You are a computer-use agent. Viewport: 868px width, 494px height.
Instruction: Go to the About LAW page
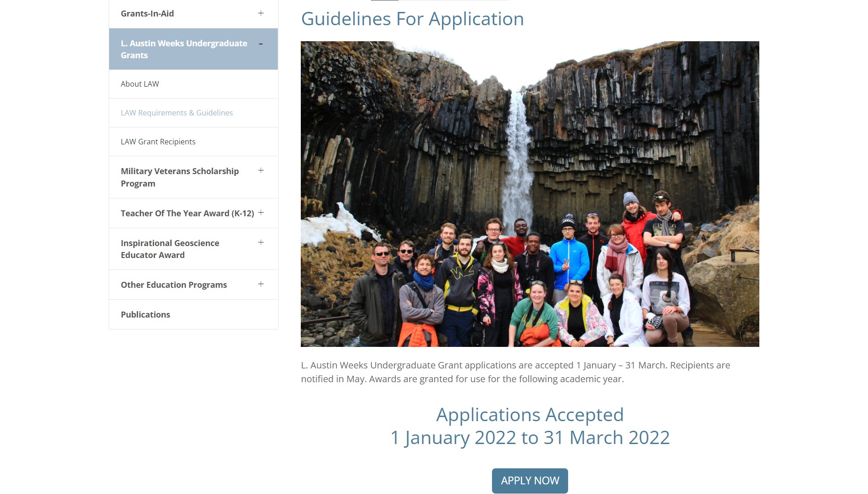click(140, 84)
